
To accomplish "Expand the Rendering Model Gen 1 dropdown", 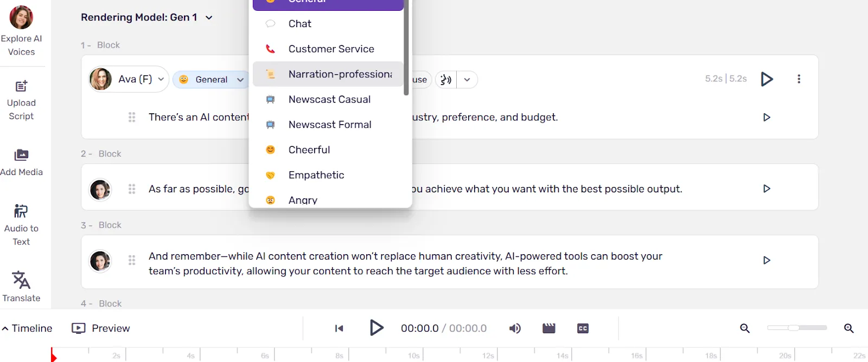I will (146, 17).
